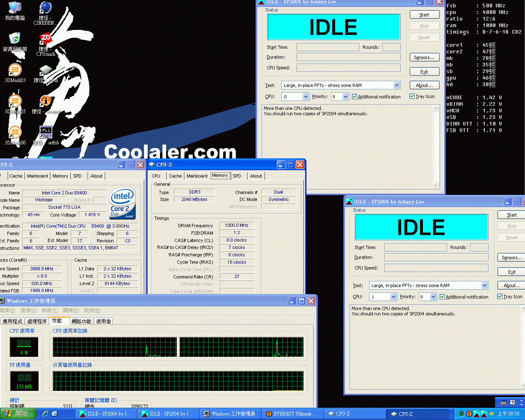Click About button in upper SP2004 window
Screen dimensions: 525x420
[424, 85]
